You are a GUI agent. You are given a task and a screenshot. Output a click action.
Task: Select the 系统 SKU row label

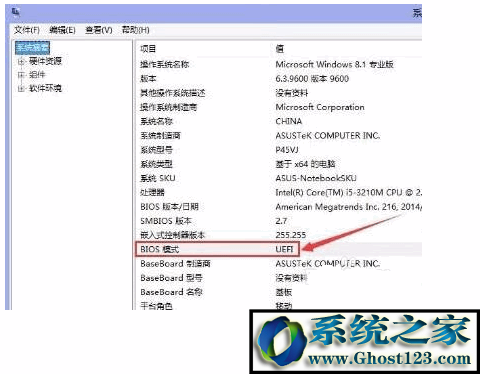click(158, 178)
